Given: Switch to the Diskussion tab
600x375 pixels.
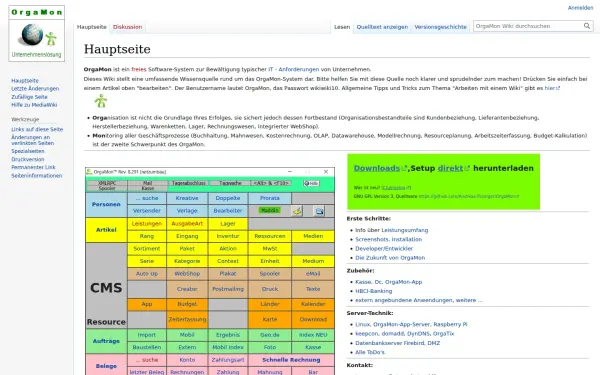Looking at the screenshot, I should (127, 27).
